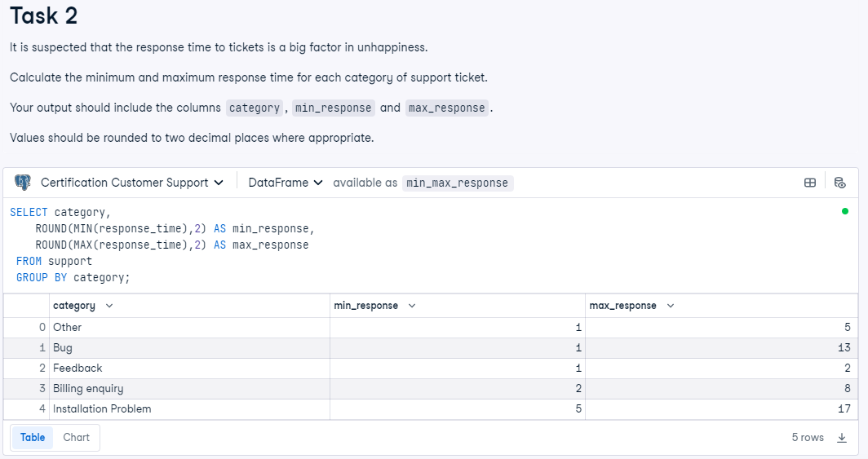Click the Feedback category cell
Image resolution: width=868 pixels, height=459 pixels.
point(77,368)
